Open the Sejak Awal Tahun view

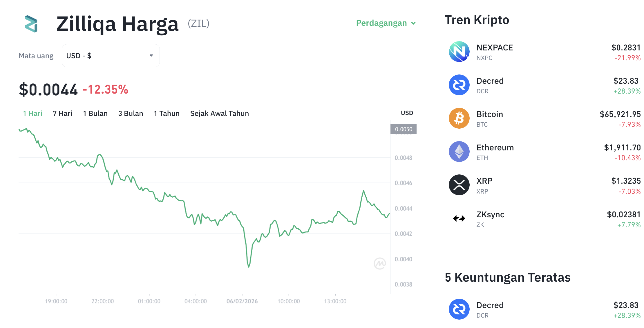[x=219, y=113]
